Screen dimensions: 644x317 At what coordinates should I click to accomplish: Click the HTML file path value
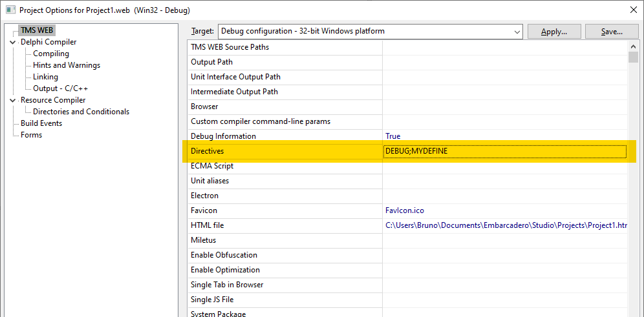click(504, 225)
